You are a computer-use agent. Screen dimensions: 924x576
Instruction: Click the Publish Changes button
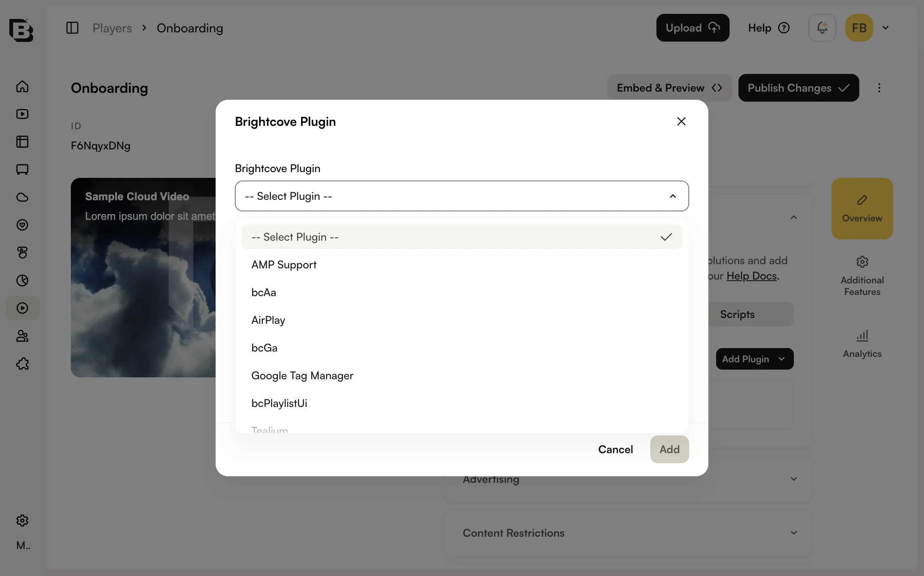(x=798, y=88)
